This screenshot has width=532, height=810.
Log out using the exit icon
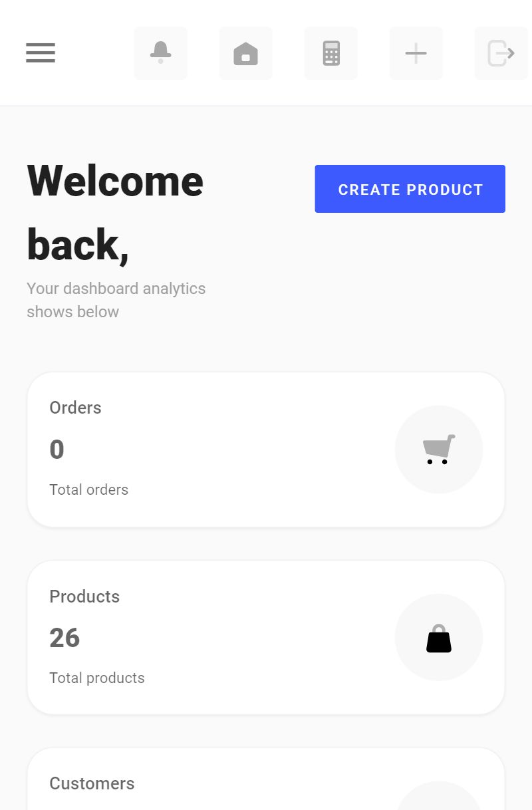(501, 53)
